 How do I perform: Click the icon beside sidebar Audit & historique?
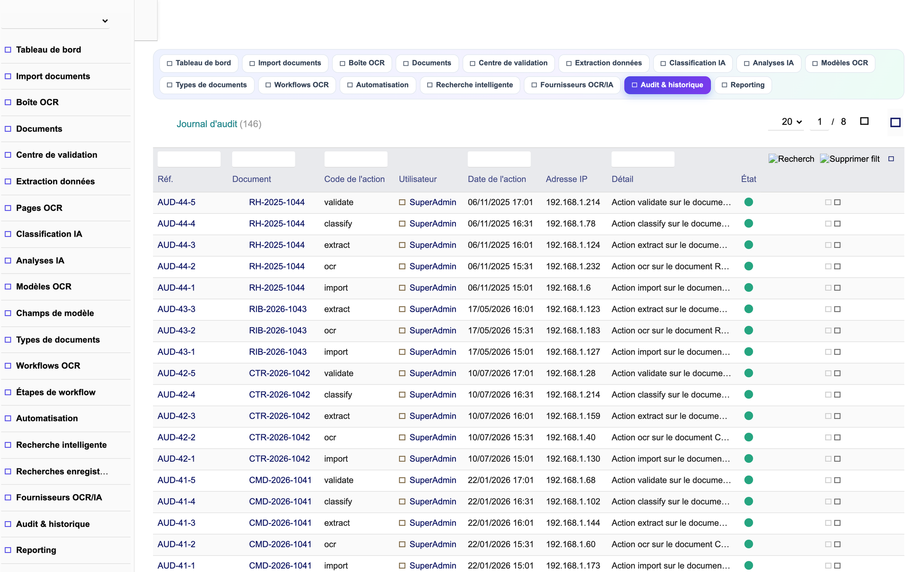point(8,524)
